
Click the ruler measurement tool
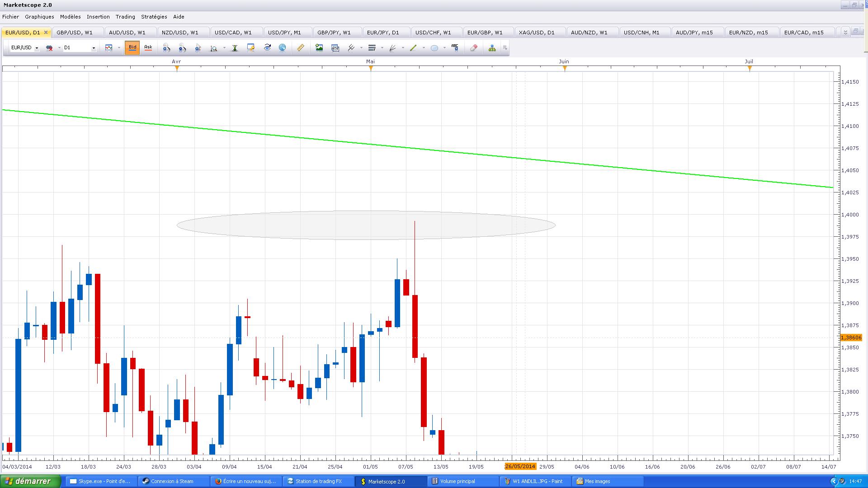pos(301,48)
